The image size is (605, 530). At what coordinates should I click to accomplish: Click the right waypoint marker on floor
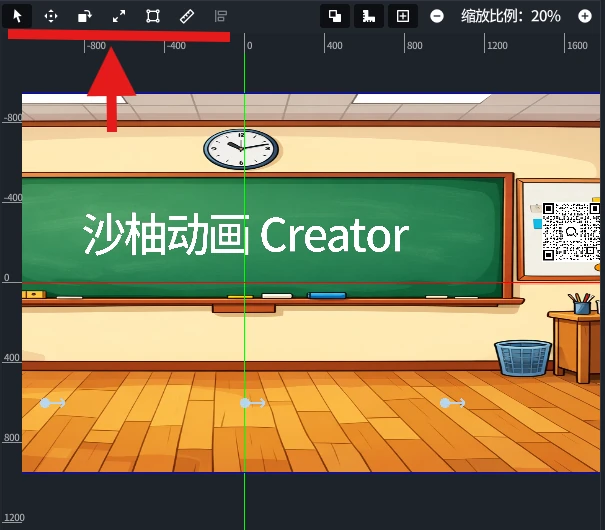(x=452, y=403)
